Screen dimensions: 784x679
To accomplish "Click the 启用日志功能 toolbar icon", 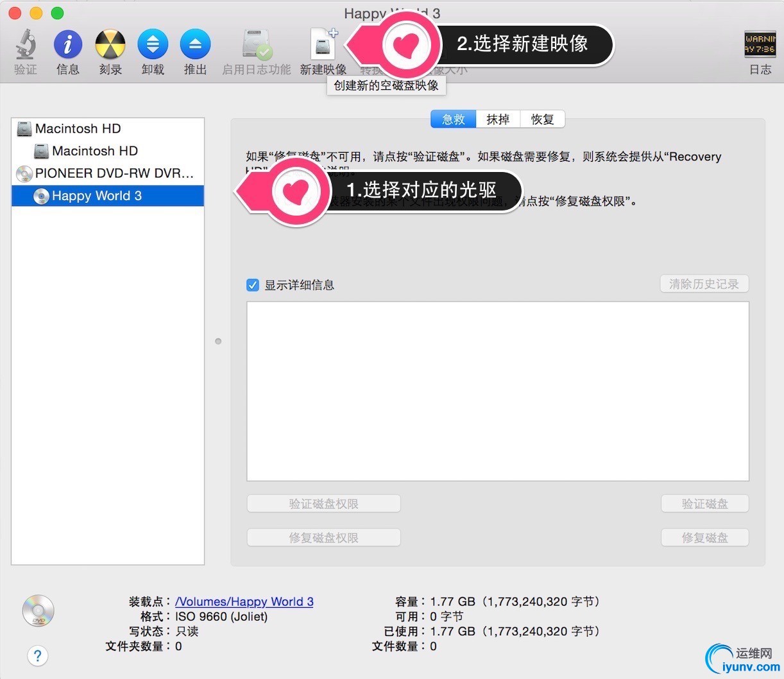I will [x=257, y=44].
